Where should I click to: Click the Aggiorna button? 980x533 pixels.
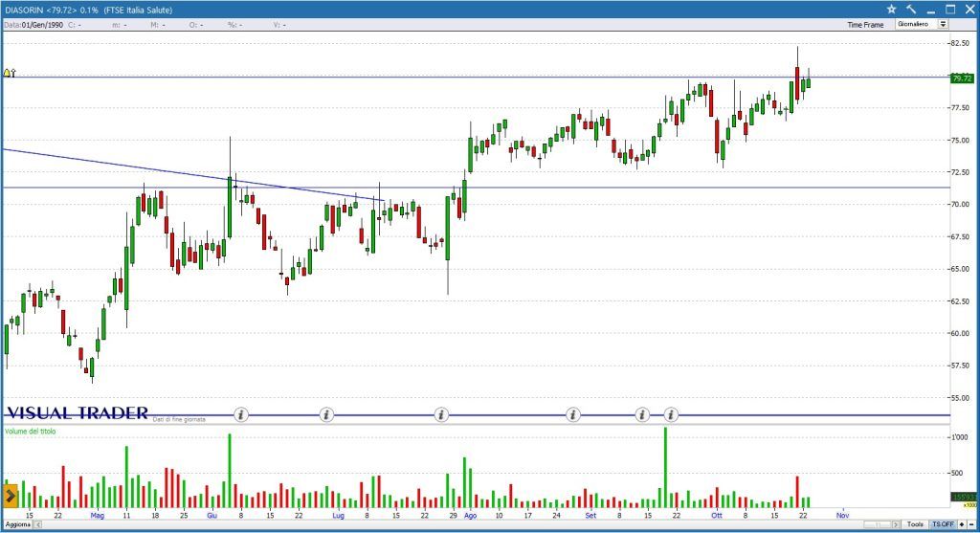[x=17, y=525]
